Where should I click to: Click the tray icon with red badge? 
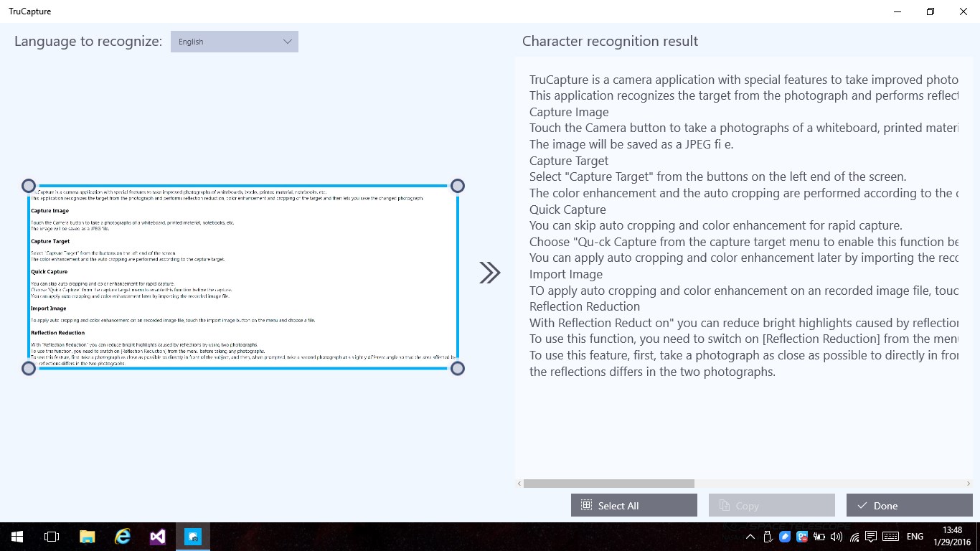(802, 536)
